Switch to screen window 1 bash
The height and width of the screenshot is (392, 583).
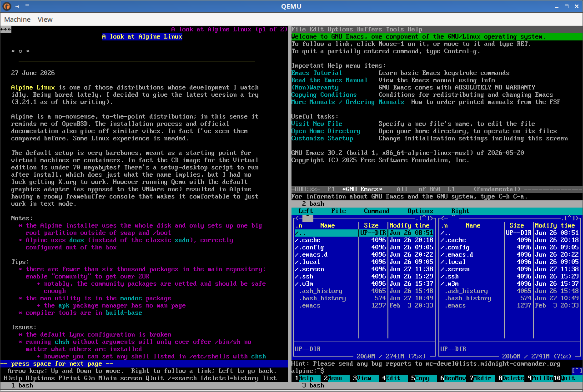click(x=22, y=386)
